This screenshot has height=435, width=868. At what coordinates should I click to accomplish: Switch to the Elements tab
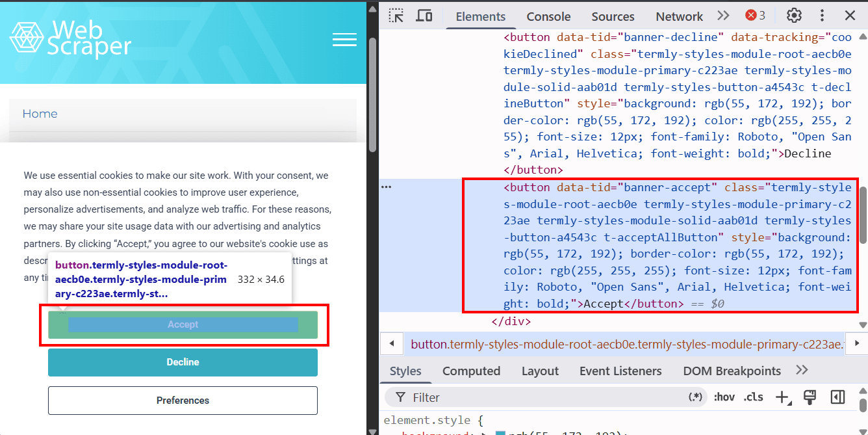point(481,16)
